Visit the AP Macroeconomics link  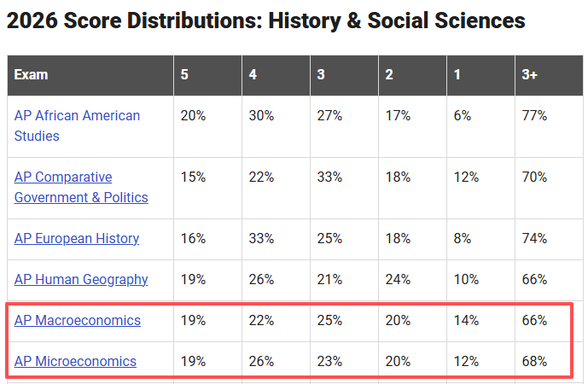coord(78,320)
